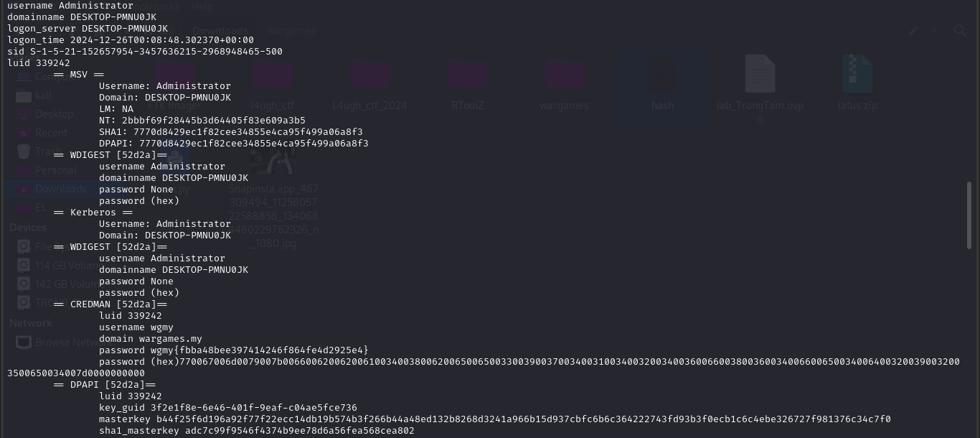Open the FTK Imager folder
This screenshot has width=980, height=438.
tap(174, 75)
